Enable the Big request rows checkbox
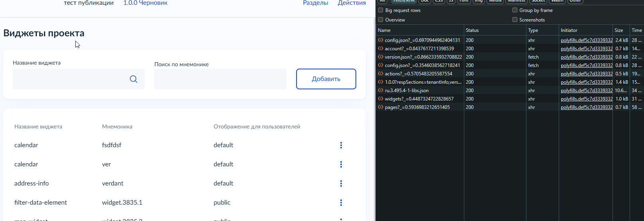Image resolution: width=644 pixels, height=221 pixels. [x=381, y=10]
